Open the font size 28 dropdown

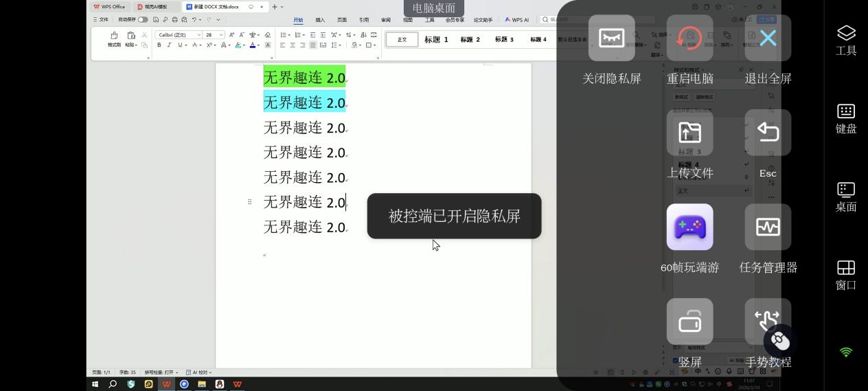[x=221, y=35]
